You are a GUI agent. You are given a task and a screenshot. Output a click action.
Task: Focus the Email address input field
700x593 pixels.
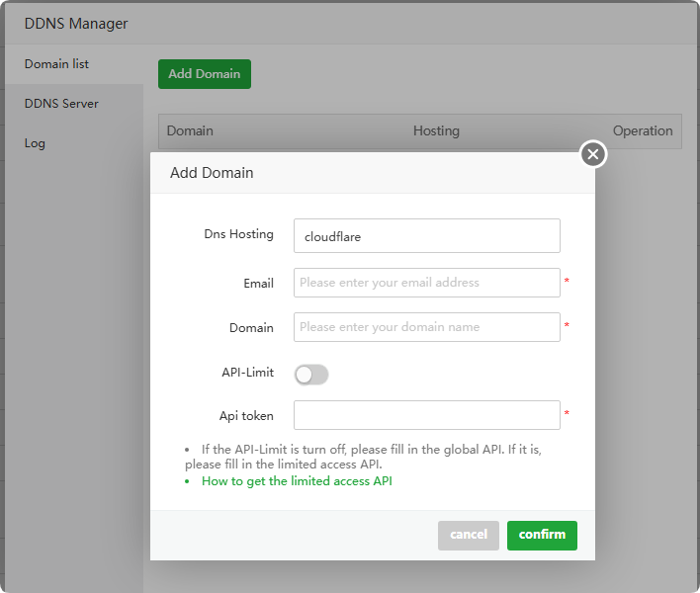point(426,283)
